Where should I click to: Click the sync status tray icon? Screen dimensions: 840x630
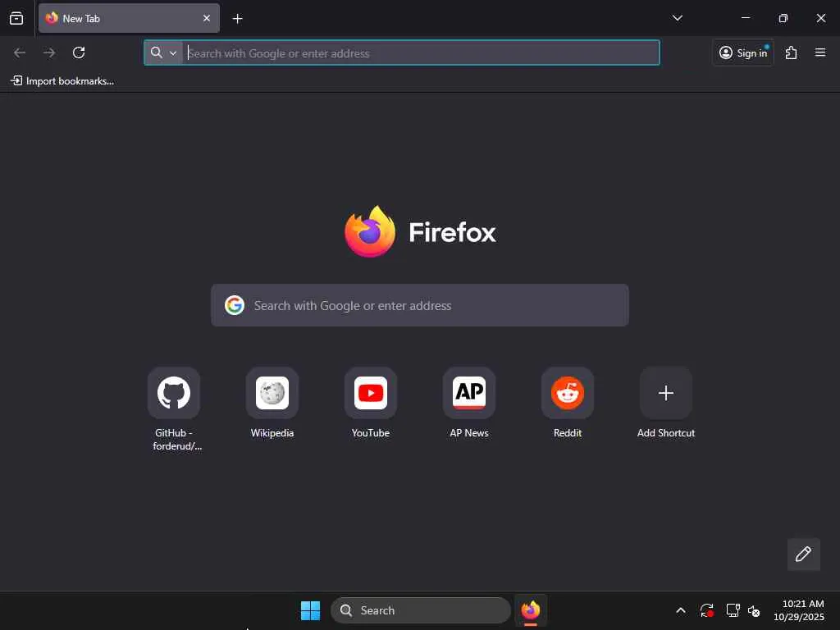point(706,610)
